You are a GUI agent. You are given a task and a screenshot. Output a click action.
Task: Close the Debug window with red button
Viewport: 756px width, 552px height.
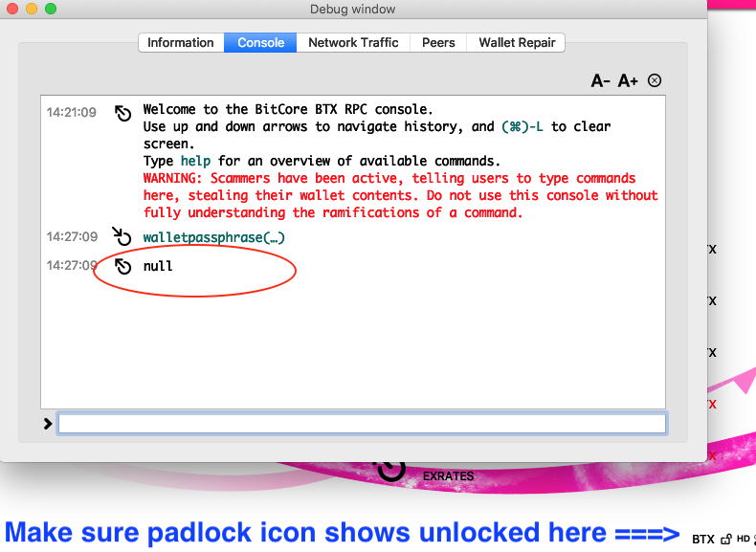coord(12,9)
